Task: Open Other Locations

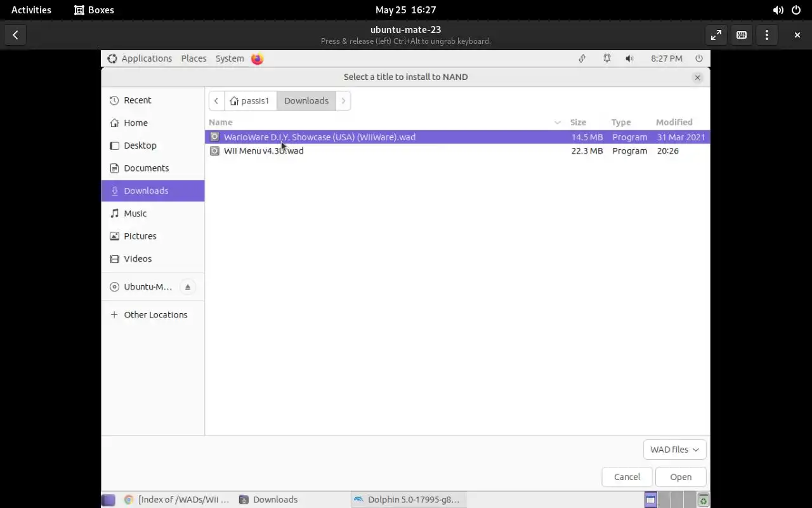Action: (x=152, y=315)
